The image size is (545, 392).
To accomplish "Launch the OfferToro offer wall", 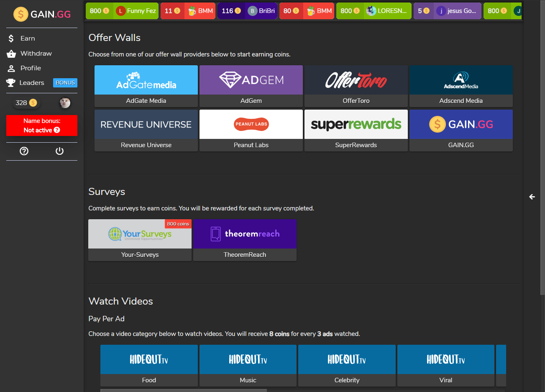I will coord(356,86).
